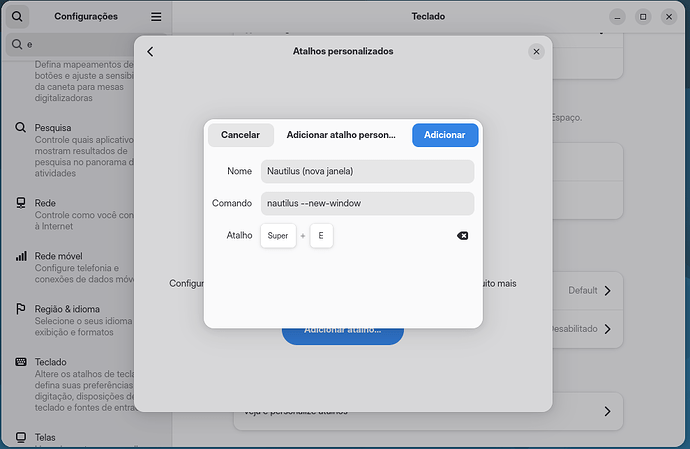This screenshot has height=449, width=690.
Task: Click the Adicionar atalho button behind dialog
Action: pyautogui.click(x=343, y=336)
